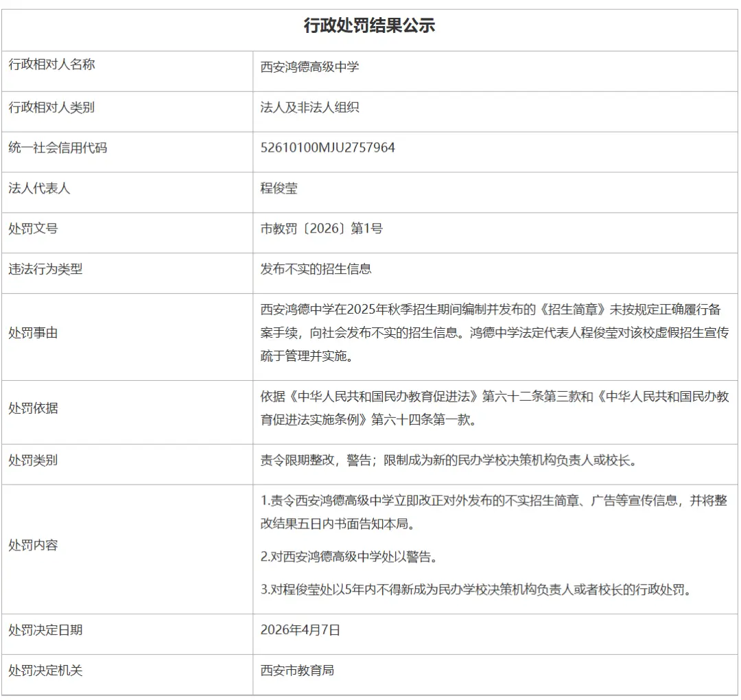Click the 发布不实的招生信息 violation type value

tap(316, 269)
